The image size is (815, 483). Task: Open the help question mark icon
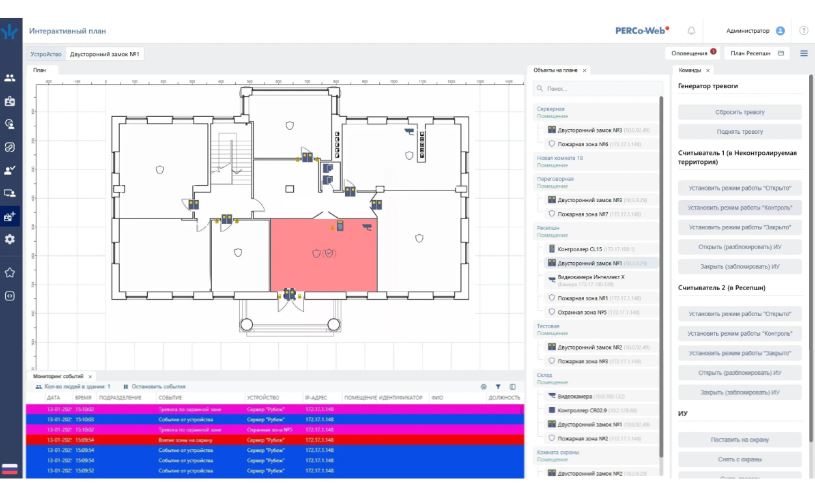(x=803, y=32)
